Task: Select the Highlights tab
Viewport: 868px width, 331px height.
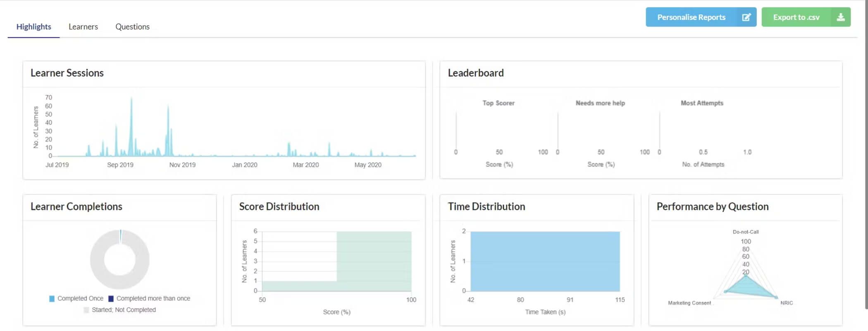Action: point(34,26)
